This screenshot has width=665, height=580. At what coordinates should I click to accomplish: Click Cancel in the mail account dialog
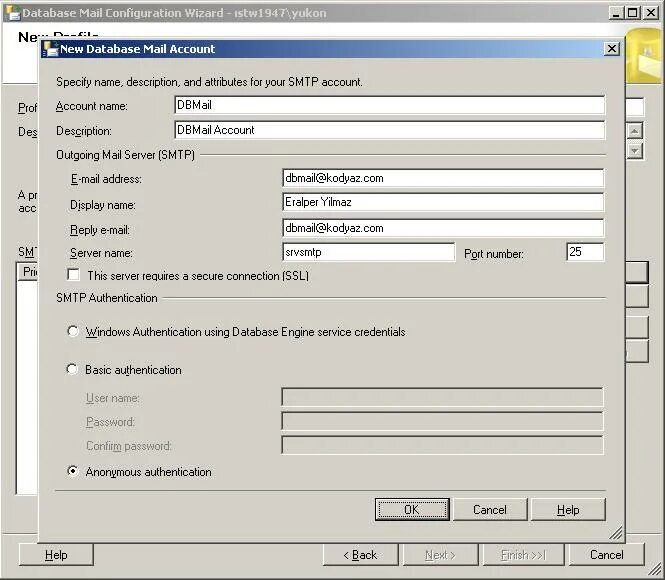click(490, 509)
